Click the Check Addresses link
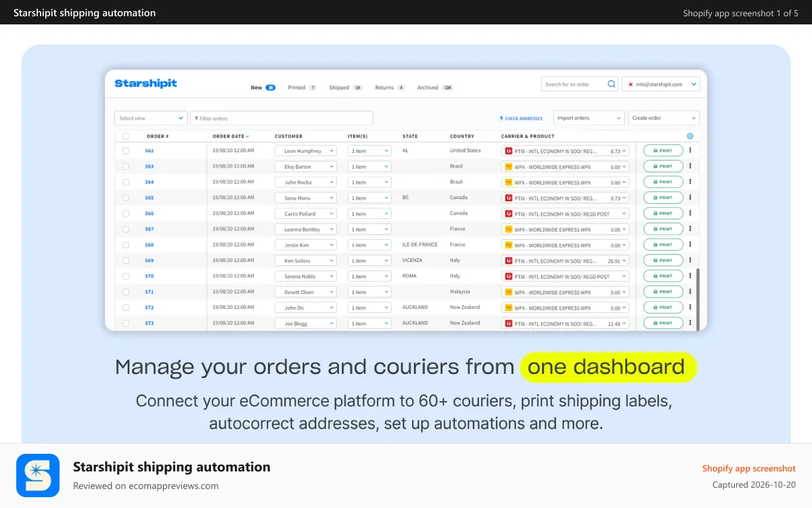This screenshot has height=508, width=812. (521, 119)
